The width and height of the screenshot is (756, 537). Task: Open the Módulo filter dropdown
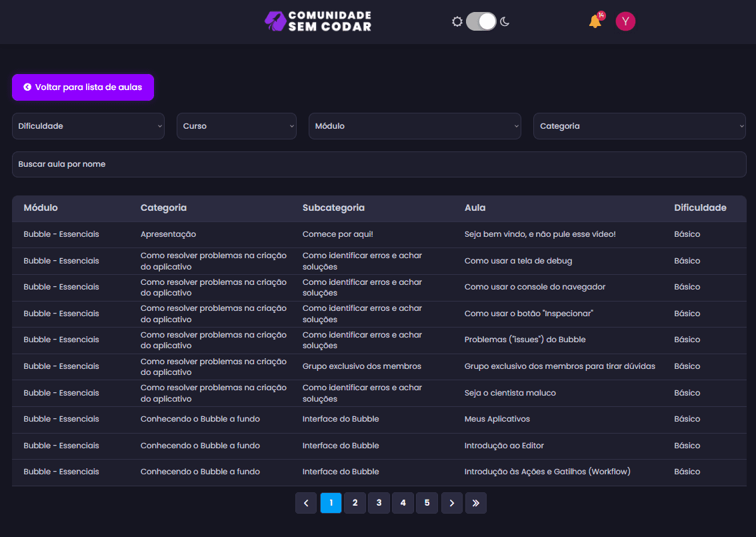415,126
